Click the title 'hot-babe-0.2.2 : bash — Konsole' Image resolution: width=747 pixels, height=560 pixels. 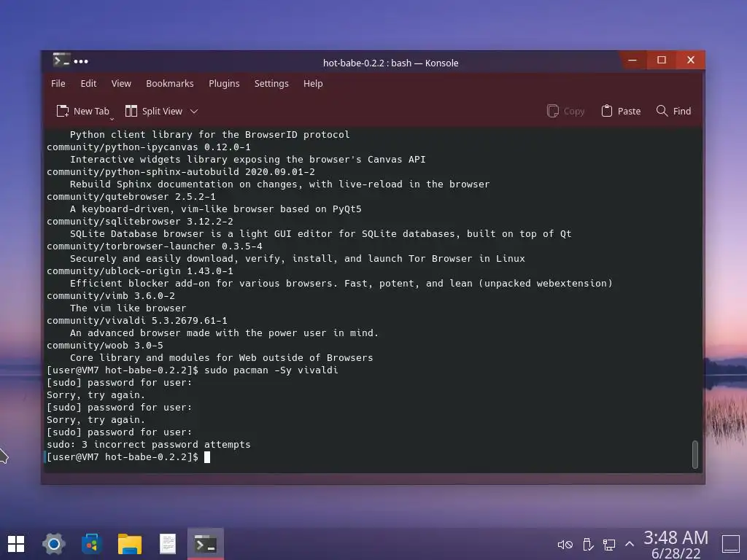click(391, 63)
